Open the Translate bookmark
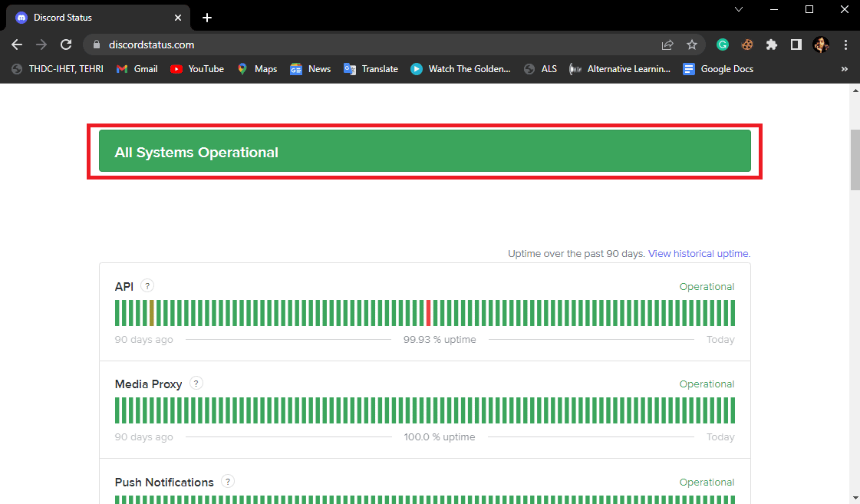 [371, 69]
